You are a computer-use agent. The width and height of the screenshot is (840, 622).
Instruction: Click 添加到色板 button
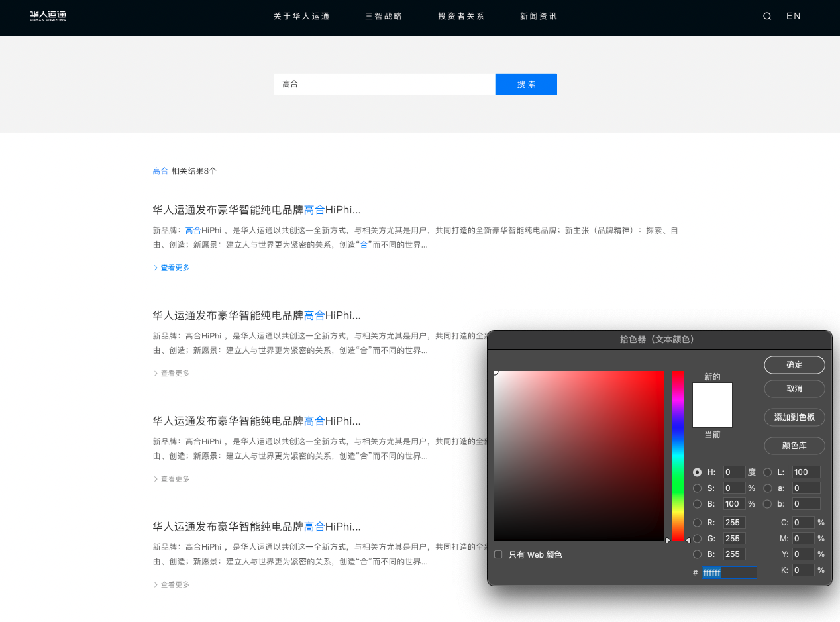[794, 417]
